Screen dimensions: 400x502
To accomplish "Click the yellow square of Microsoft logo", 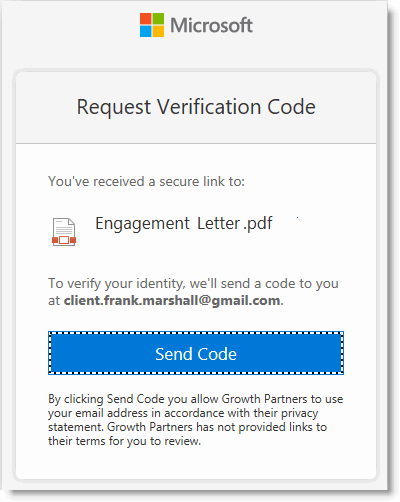I will point(158,31).
